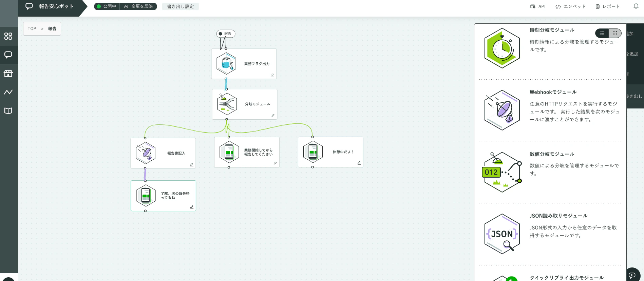Select the chat bubble sidebar icon
This screenshot has height=281, width=644.
[x=8, y=55]
